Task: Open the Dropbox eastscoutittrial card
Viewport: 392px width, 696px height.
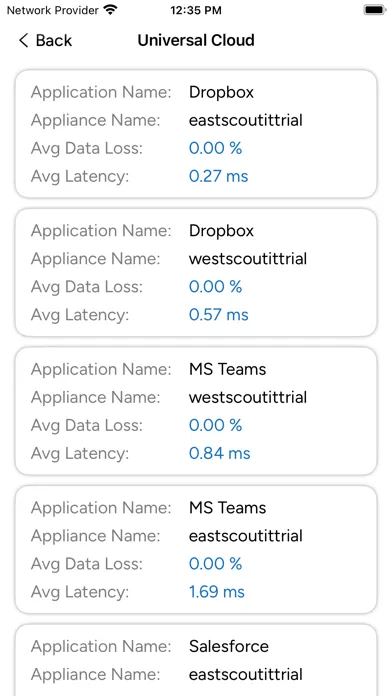Action: point(196,134)
